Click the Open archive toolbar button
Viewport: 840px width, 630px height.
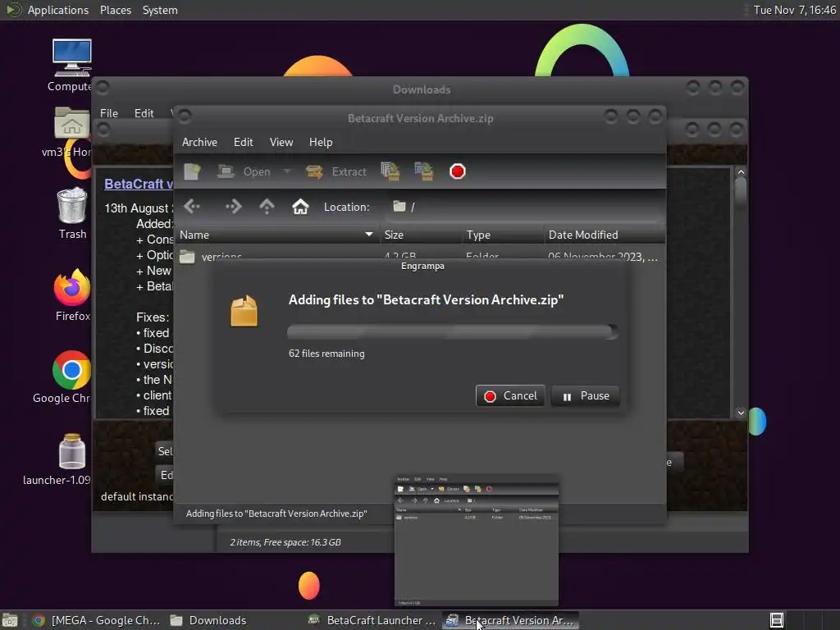coord(244,171)
